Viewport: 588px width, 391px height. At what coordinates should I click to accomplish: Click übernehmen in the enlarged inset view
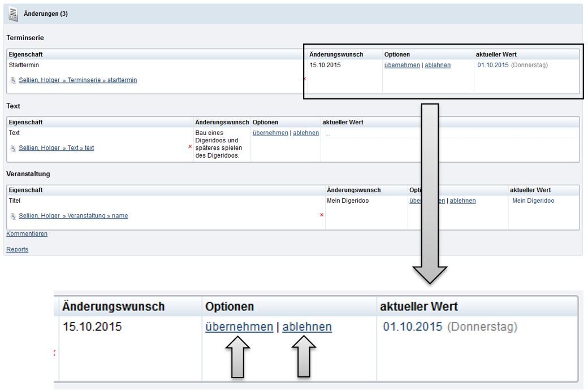(239, 327)
